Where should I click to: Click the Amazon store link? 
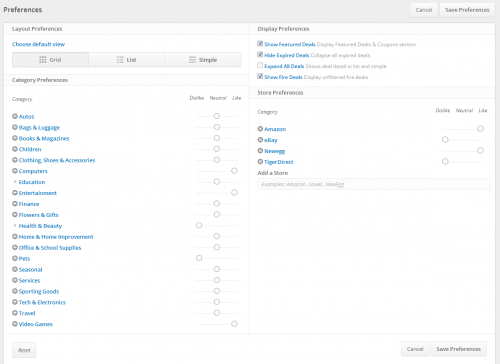click(x=275, y=129)
